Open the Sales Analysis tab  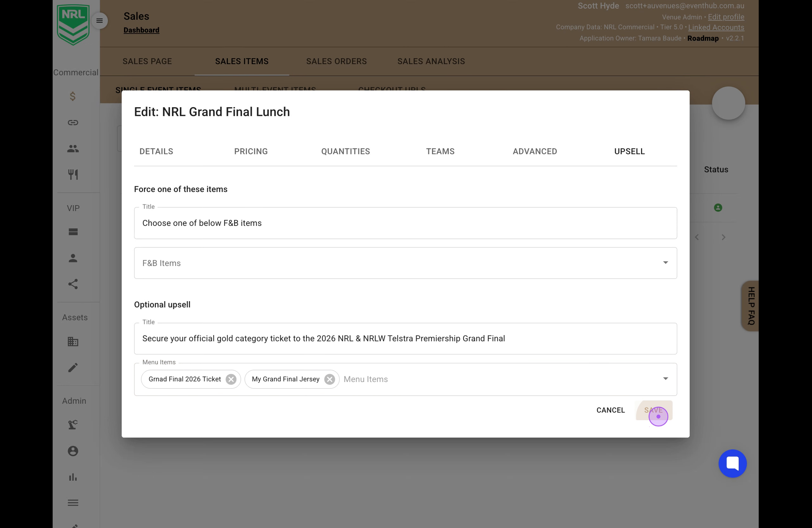pyautogui.click(x=431, y=62)
